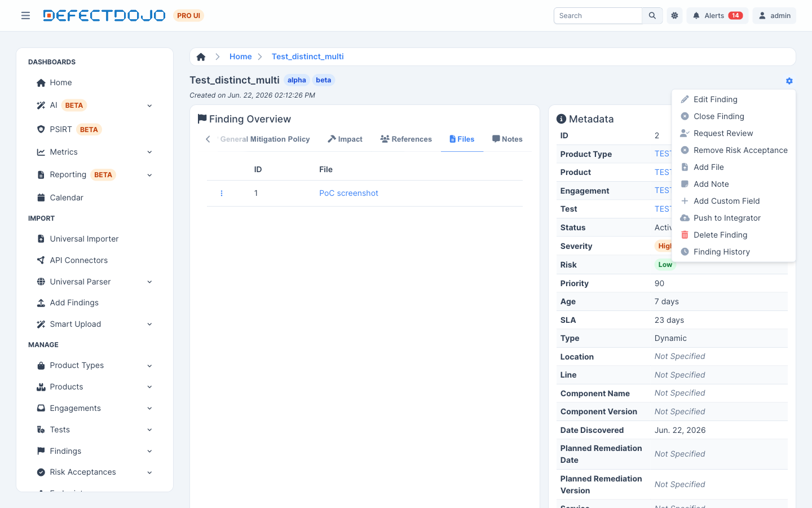812x508 pixels.
Task: Open the PSIRT BETA sidebar item
Action: pos(95,129)
